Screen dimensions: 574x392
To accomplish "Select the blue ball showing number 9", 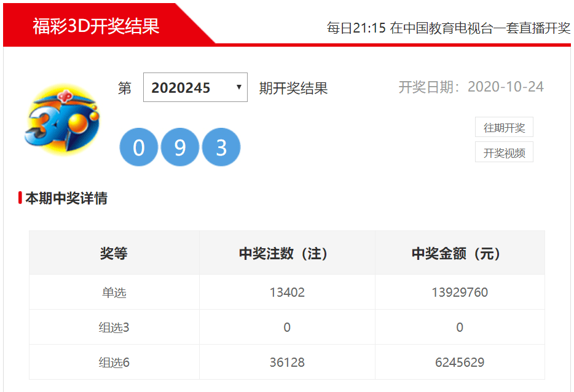I will 180,147.
